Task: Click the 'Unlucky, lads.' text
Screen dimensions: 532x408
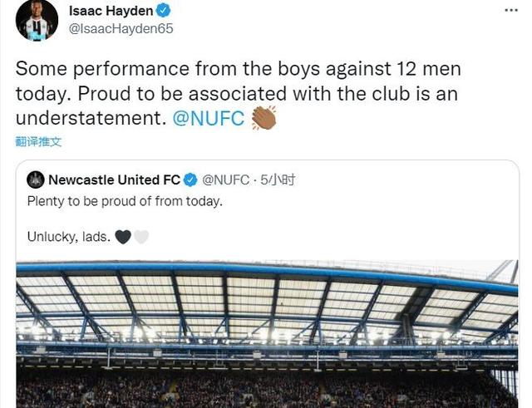Action: 68,237
